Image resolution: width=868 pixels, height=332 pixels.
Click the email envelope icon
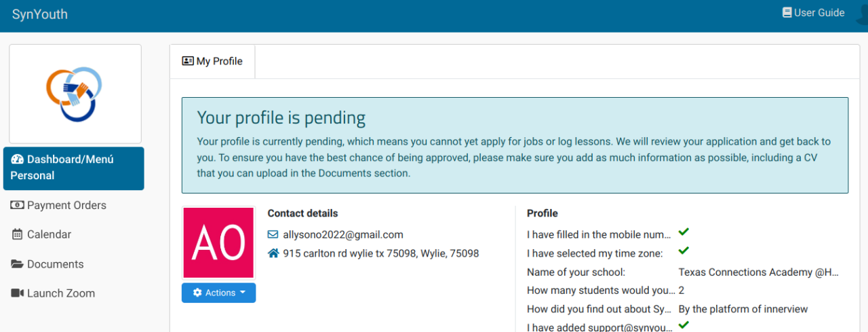coord(273,235)
